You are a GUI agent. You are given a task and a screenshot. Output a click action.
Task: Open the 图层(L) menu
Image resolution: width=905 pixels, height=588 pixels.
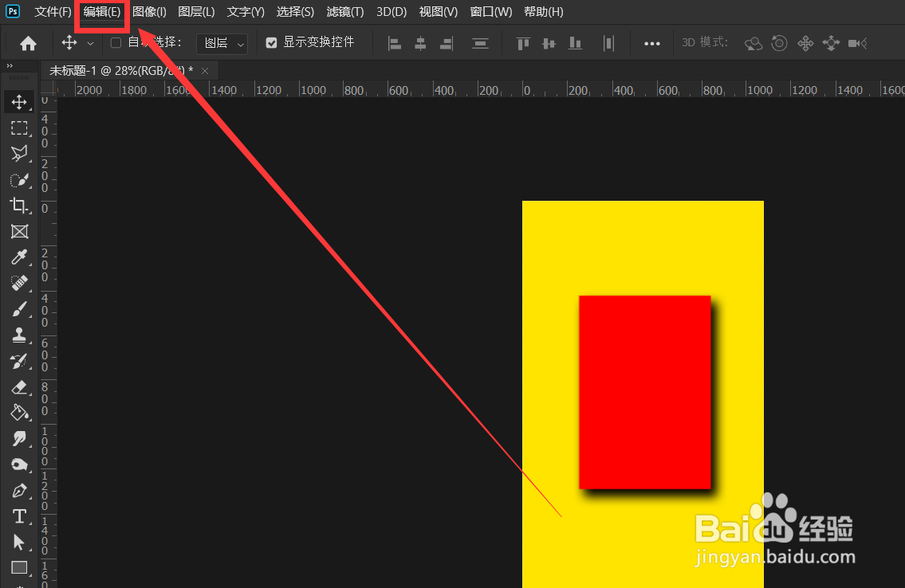[x=196, y=11]
